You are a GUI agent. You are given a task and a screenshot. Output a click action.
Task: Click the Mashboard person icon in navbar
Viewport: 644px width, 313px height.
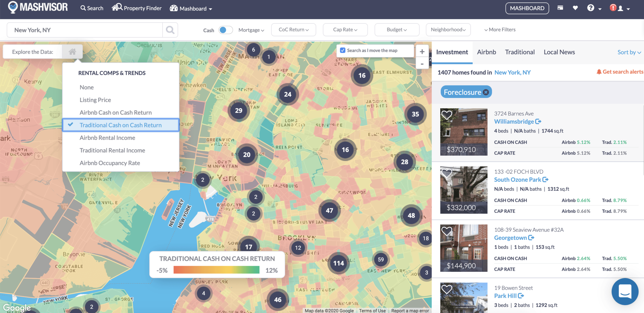[174, 8]
